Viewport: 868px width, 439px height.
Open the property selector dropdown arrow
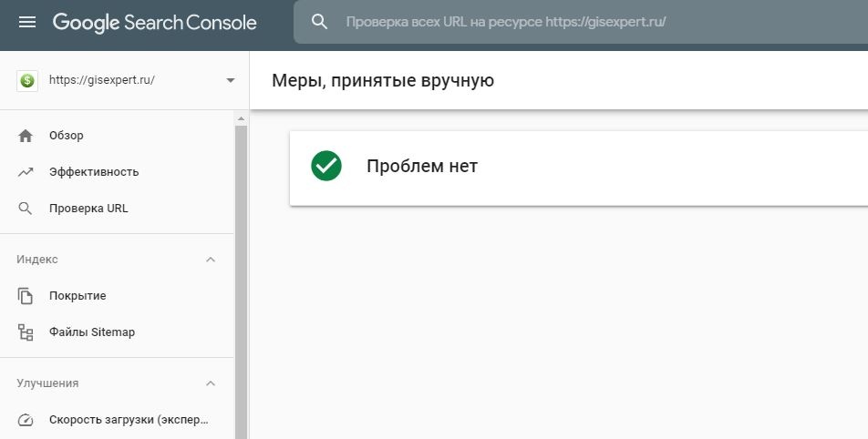(230, 80)
